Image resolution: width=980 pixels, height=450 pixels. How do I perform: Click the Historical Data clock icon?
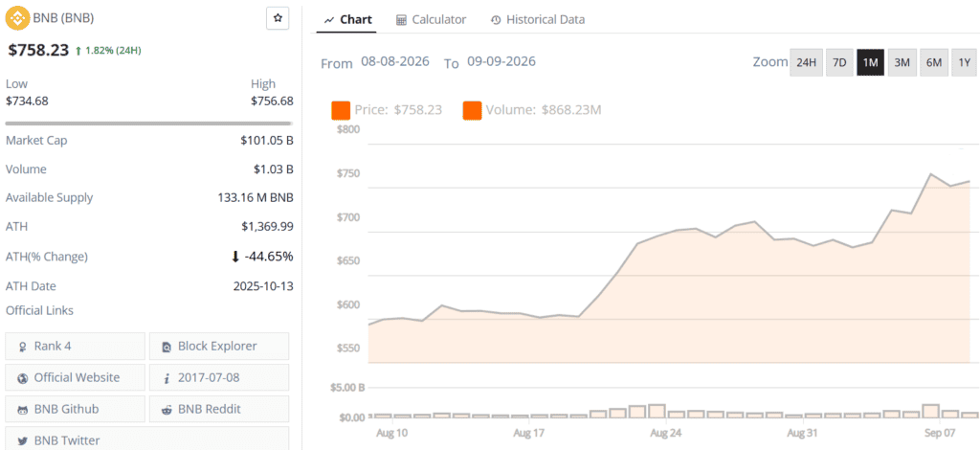(496, 20)
